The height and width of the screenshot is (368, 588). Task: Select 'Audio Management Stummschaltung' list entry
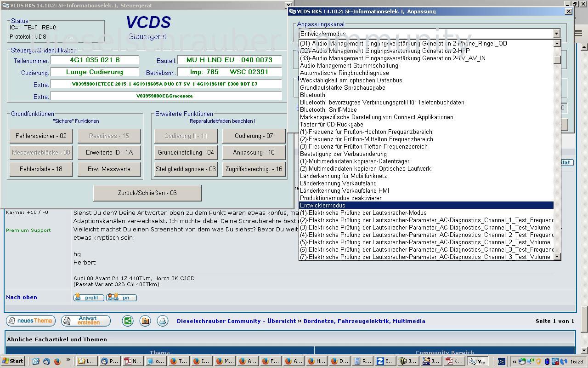(x=426, y=65)
